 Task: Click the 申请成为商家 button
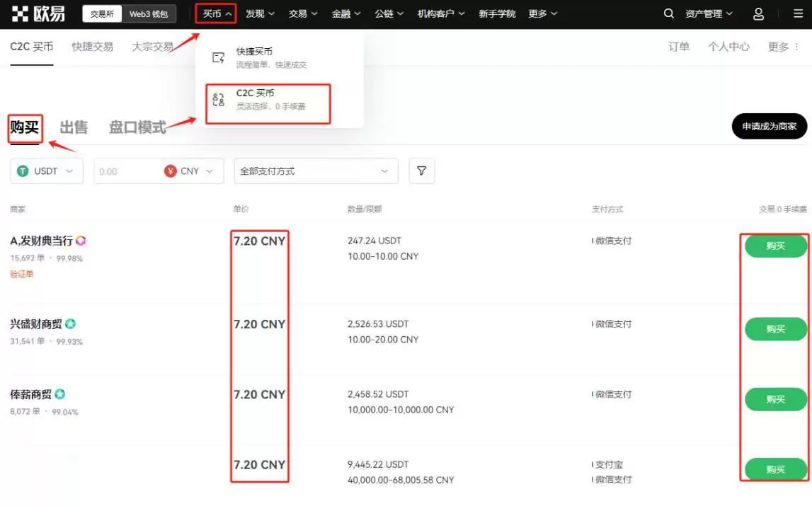[769, 126]
